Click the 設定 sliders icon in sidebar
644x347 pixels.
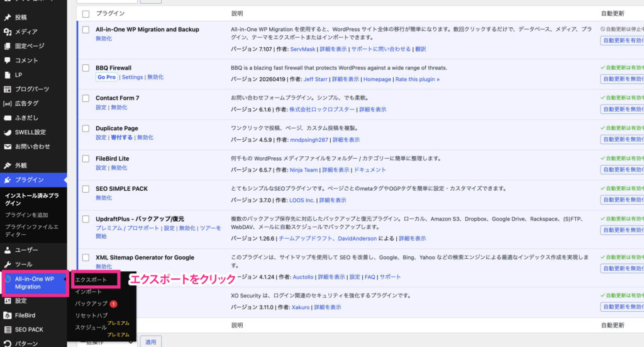(8, 301)
